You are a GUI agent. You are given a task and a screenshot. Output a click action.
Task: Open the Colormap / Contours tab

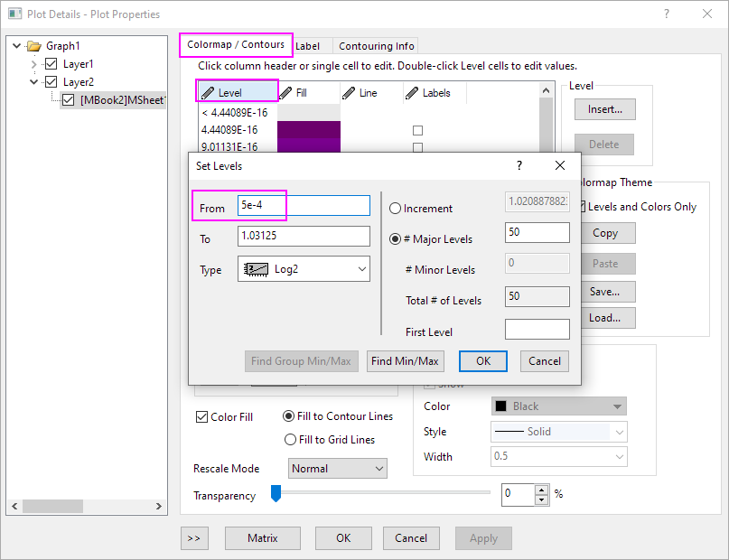(236, 44)
